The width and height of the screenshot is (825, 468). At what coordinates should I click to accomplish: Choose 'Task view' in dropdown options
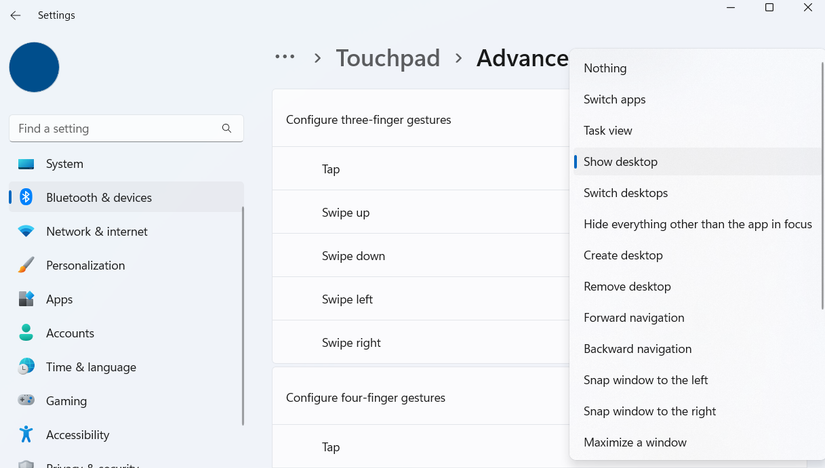608,131
